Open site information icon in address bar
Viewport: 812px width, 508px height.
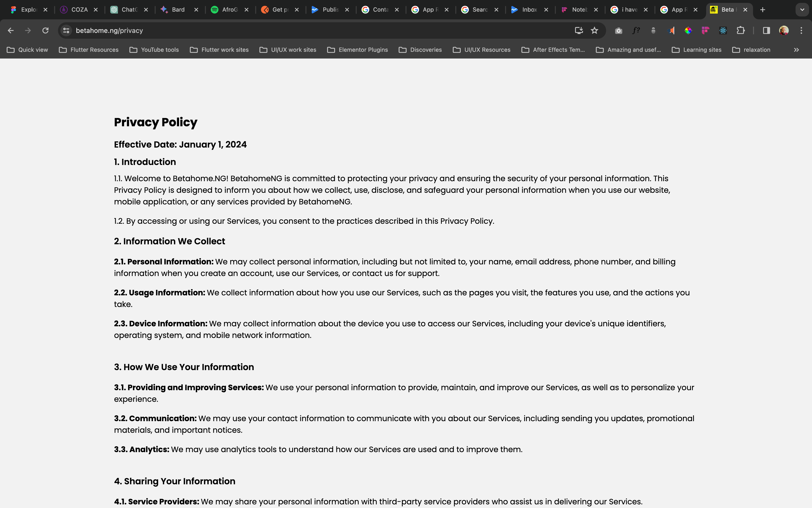[66, 30]
